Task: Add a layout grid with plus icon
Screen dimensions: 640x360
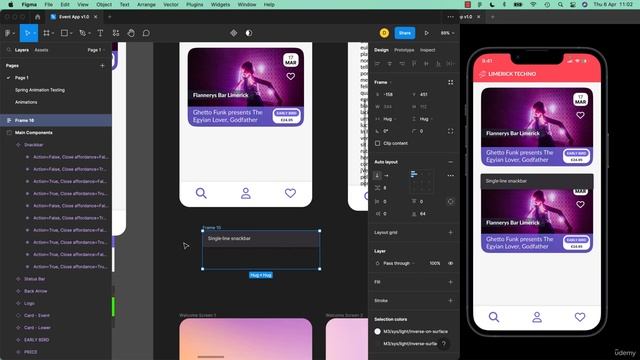Action: [451, 232]
